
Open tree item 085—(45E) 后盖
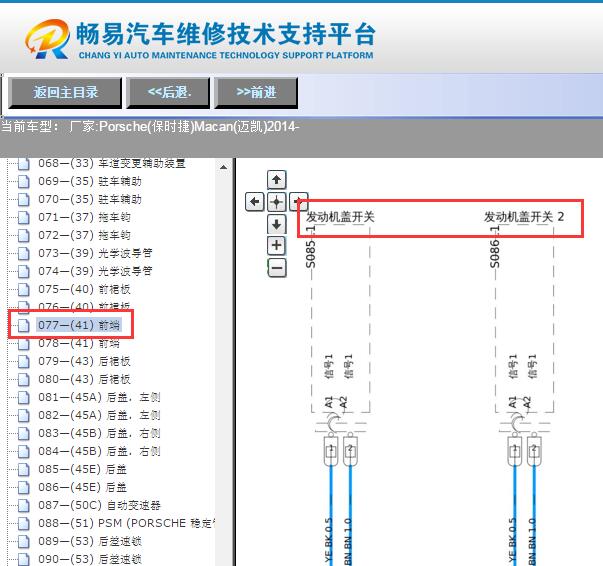[x=82, y=469]
